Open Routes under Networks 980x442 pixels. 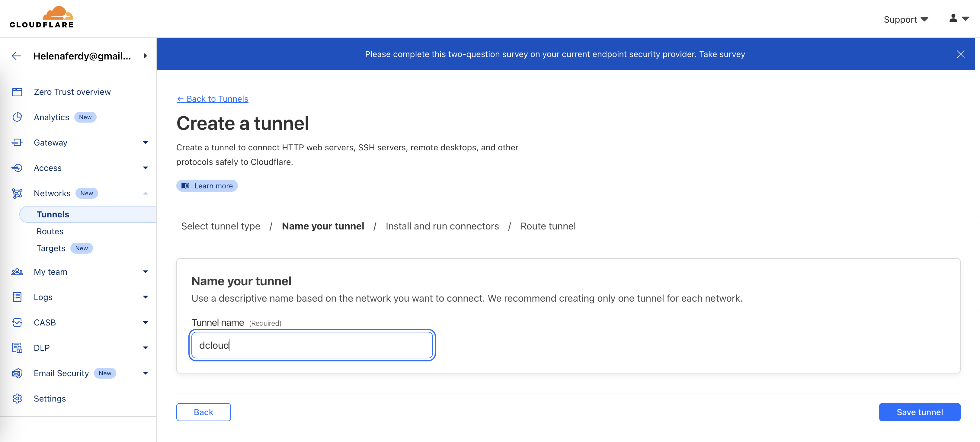click(x=50, y=231)
